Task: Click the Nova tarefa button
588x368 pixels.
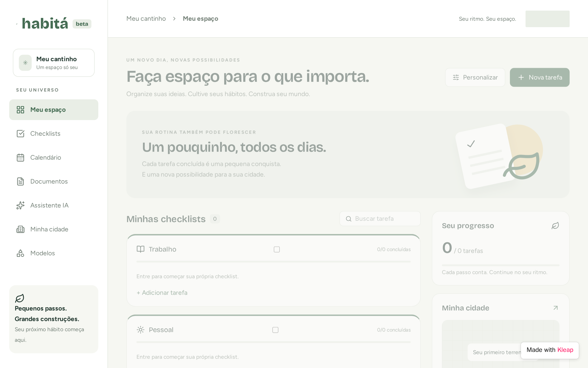Action: [x=539, y=78]
